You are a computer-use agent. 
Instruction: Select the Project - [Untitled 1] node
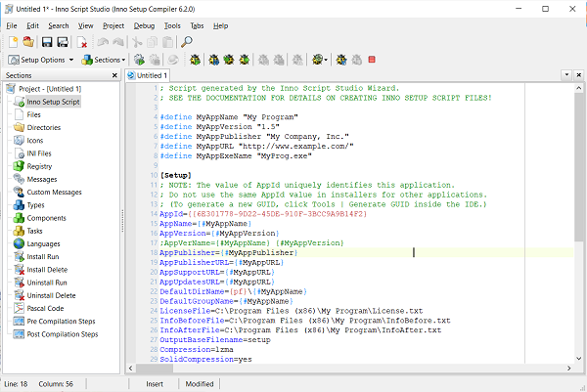pyautogui.click(x=50, y=89)
